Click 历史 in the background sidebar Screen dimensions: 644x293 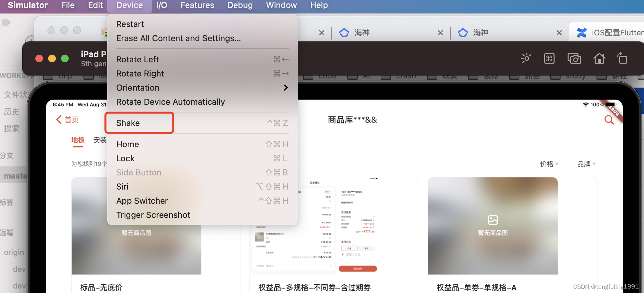tap(12, 112)
